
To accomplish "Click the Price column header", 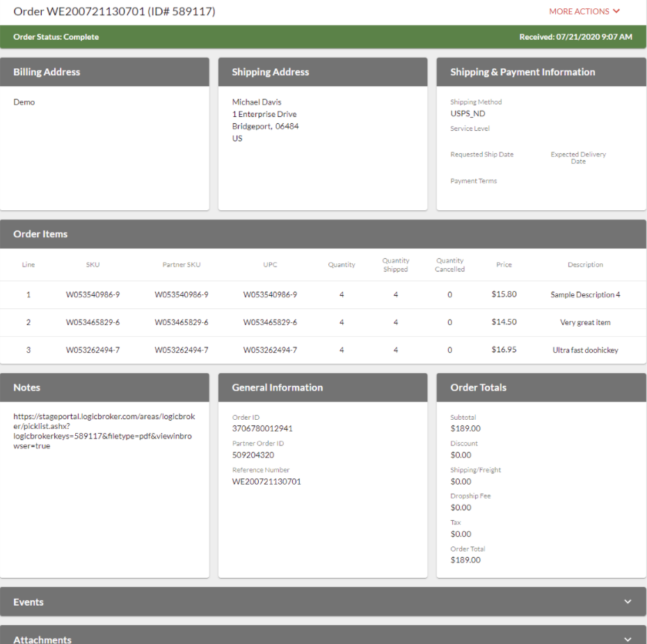I will coord(504,265).
